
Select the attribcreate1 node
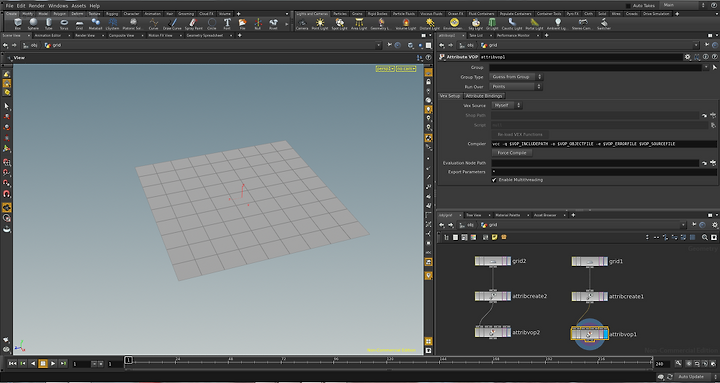point(590,296)
